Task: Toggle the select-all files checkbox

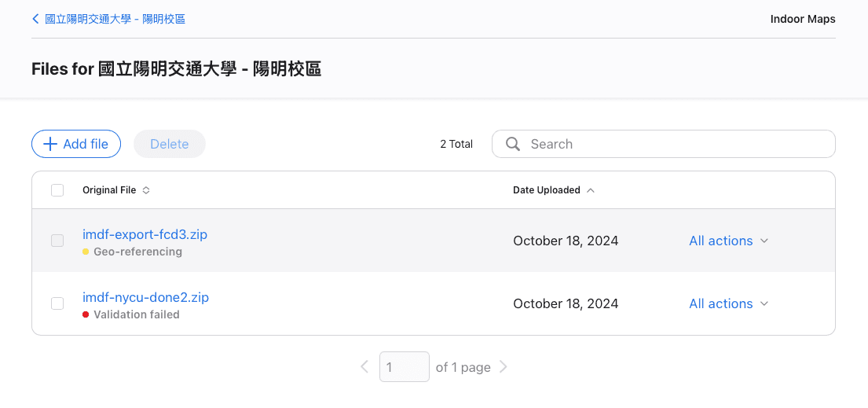Action: [x=57, y=190]
